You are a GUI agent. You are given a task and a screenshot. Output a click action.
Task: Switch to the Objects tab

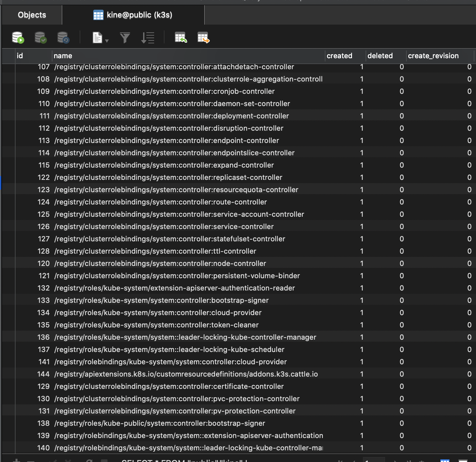tap(32, 15)
